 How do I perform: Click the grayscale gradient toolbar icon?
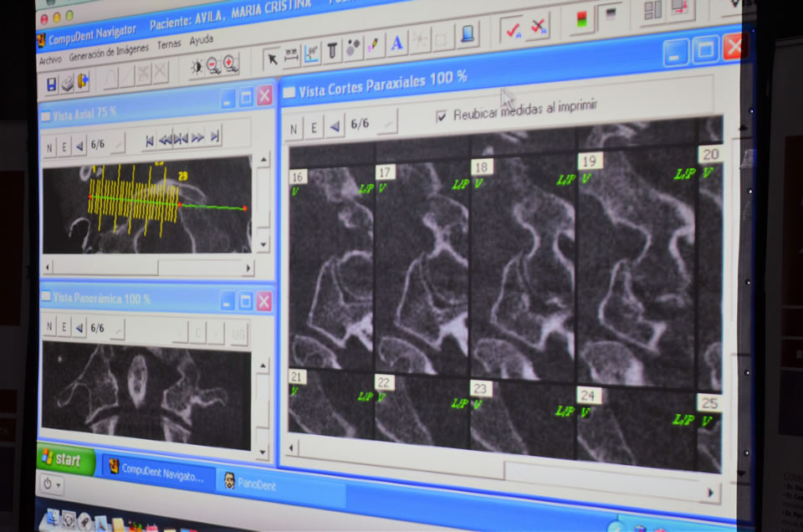point(610,15)
